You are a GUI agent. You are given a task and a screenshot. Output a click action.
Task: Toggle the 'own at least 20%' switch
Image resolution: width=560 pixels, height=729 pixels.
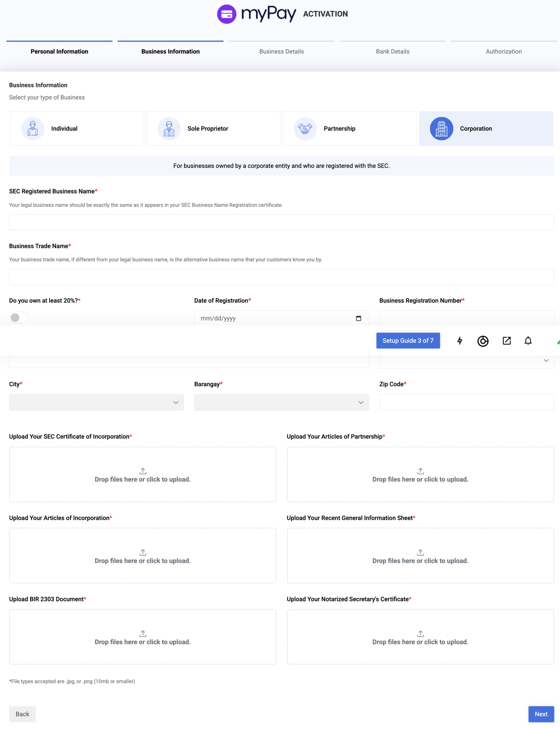click(19, 318)
